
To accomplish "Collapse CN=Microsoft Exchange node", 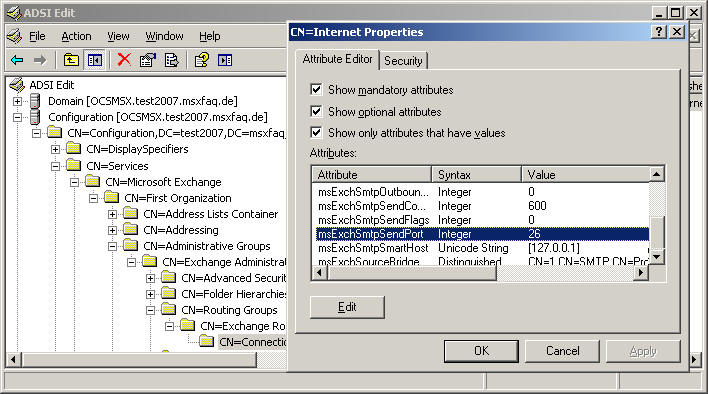I will click(x=74, y=182).
